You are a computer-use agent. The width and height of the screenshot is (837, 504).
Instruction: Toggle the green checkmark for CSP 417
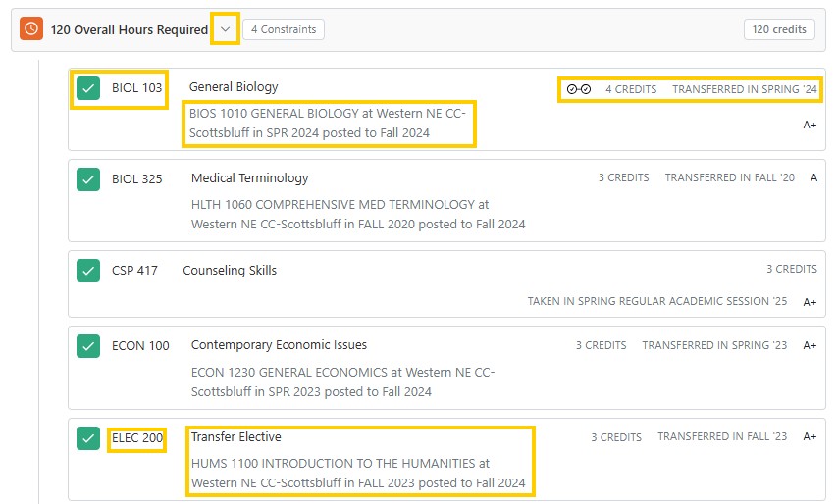pyautogui.click(x=88, y=271)
